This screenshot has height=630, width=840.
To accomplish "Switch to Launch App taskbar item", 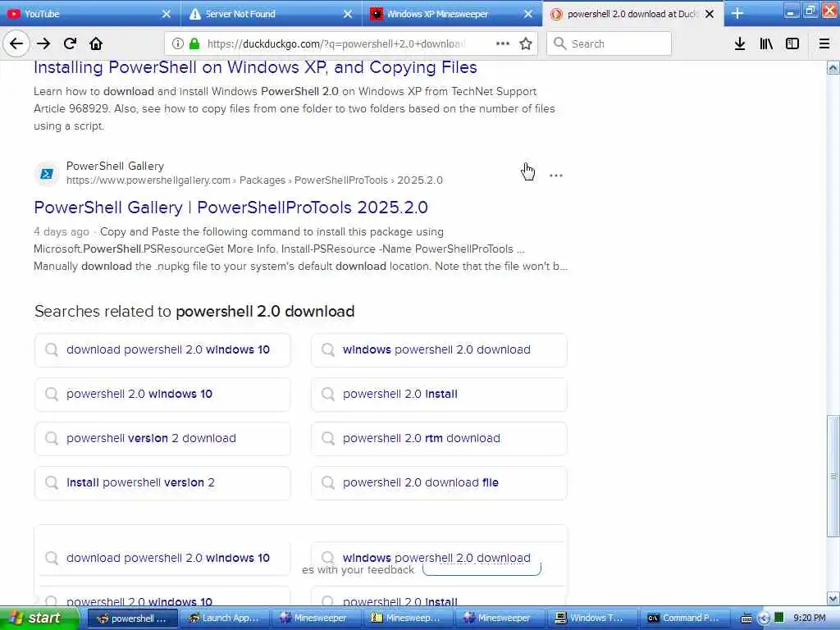I will click(x=225, y=619).
